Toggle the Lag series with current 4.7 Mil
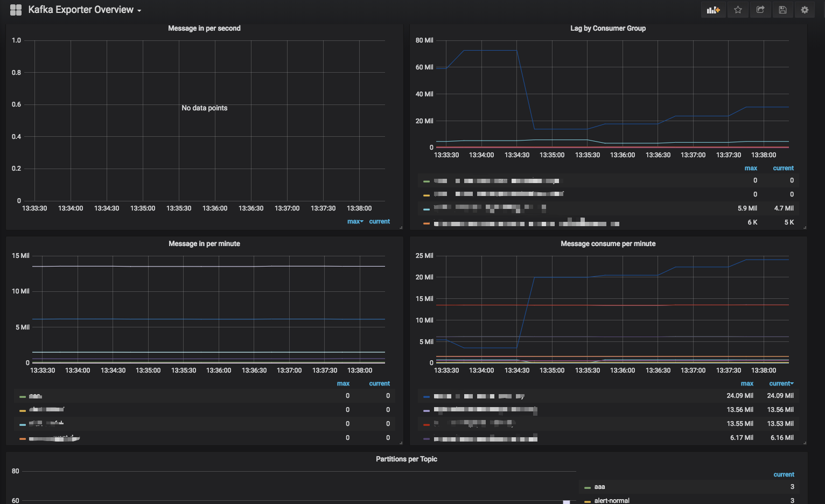The image size is (825, 504). click(x=490, y=207)
